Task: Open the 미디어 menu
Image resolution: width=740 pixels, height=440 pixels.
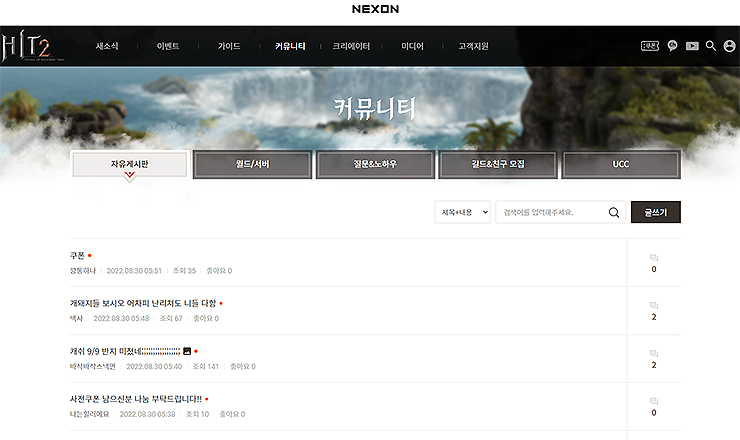Action: coord(412,46)
